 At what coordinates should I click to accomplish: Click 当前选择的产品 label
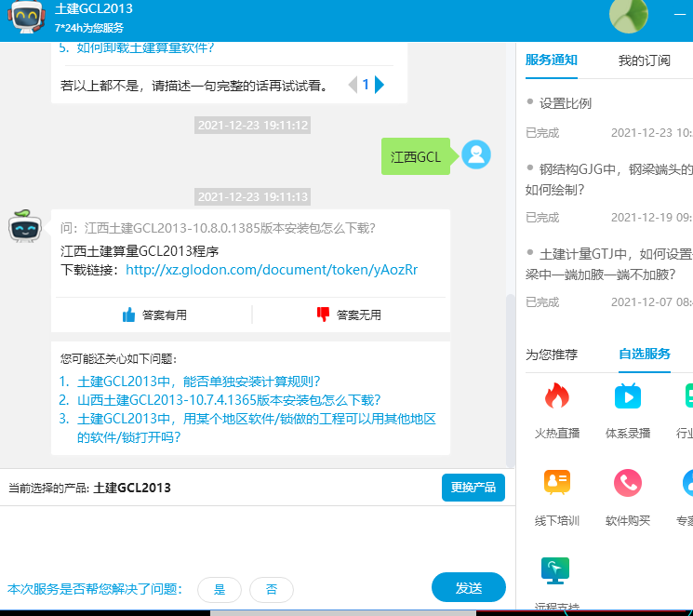click(x=48, y=489)
